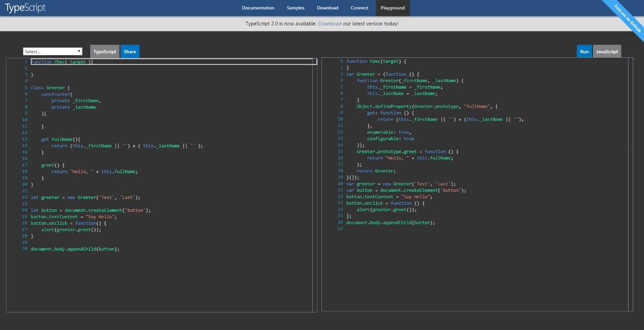The image size is (644, 330).
Task: Click the 'get fullName(){' line
Action: click(x=61, y=139)
